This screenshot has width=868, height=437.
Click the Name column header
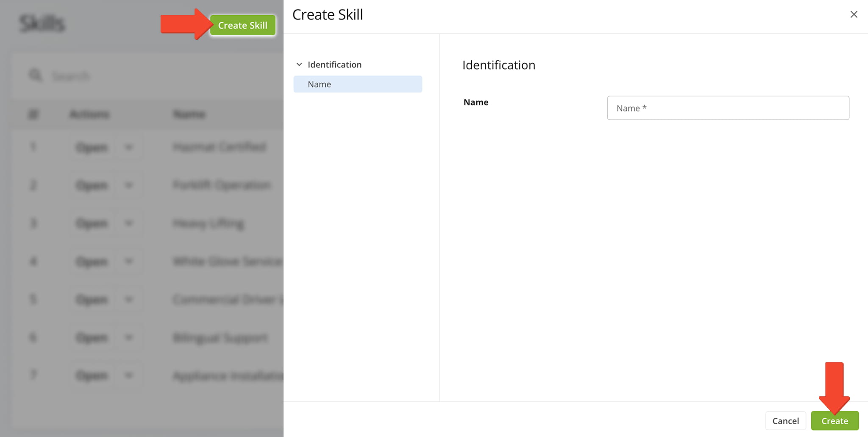click(x=189, y=114)
